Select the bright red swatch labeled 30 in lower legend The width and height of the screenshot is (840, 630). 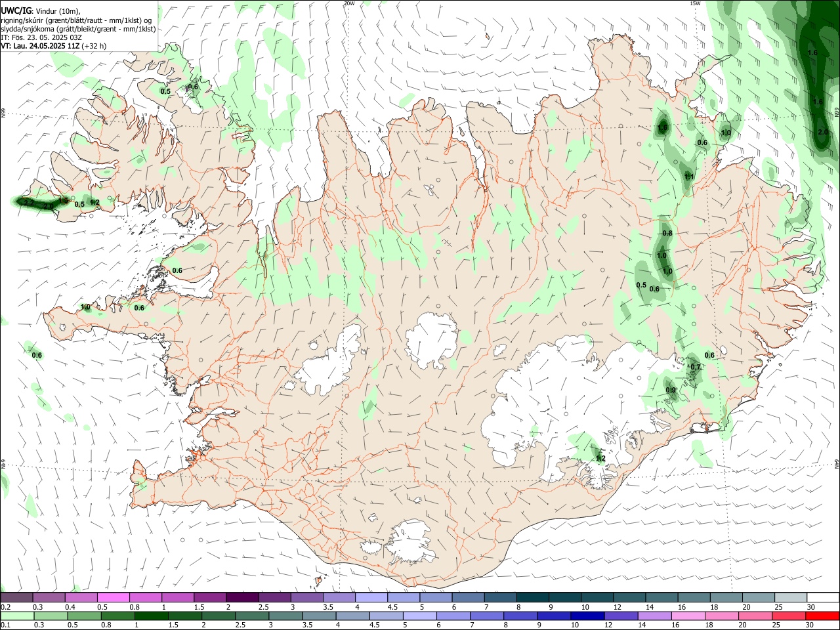823,616
